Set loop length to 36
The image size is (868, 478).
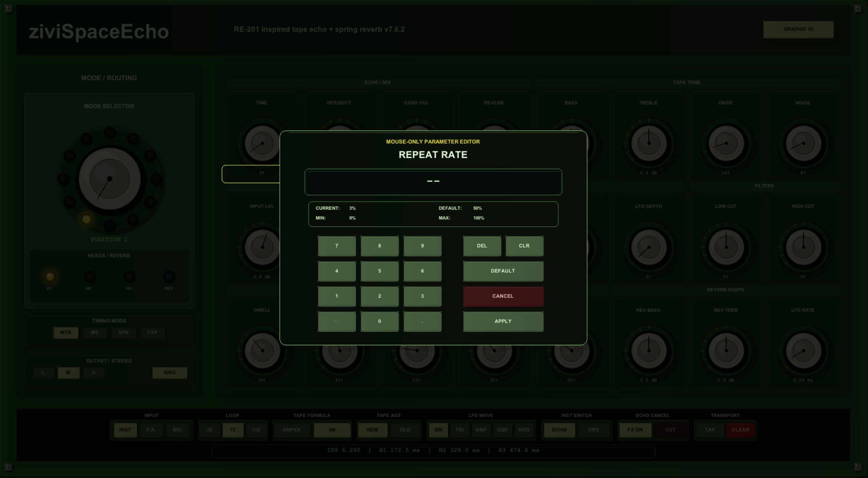pyautogui.click(x=210, y=430)
